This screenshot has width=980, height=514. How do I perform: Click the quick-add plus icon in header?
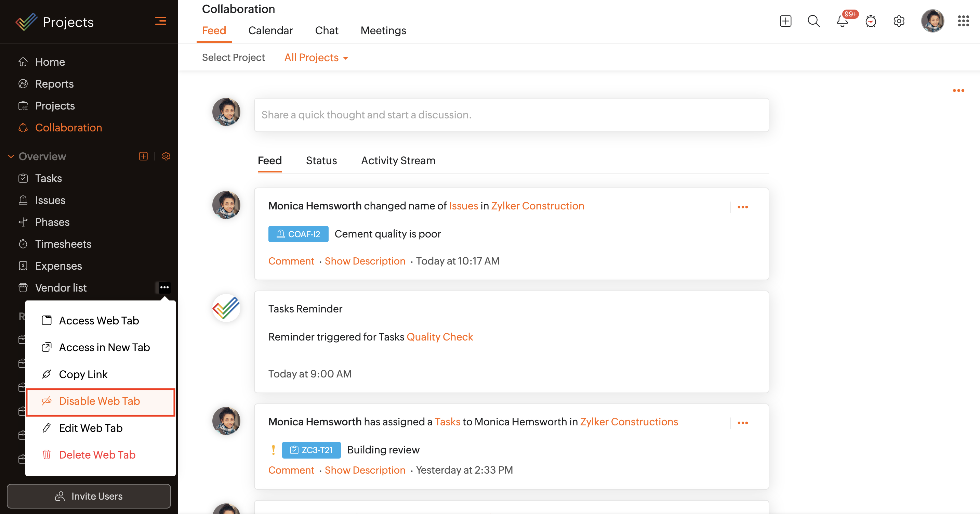click(785, 21)
